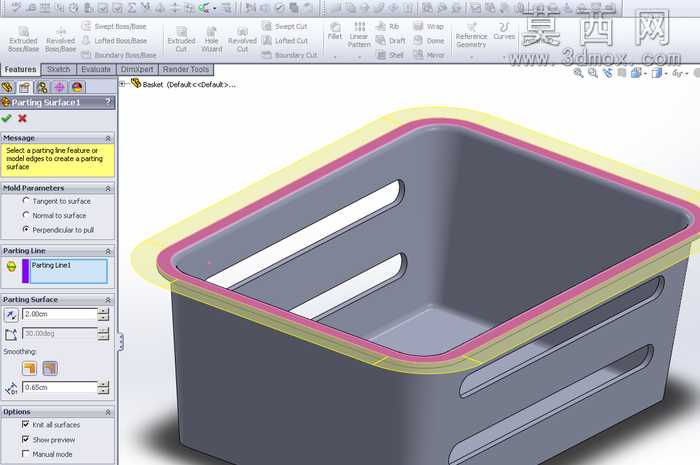
Task: Select the Revolved Boss/Base tool
Action: (x=61, y=39)
